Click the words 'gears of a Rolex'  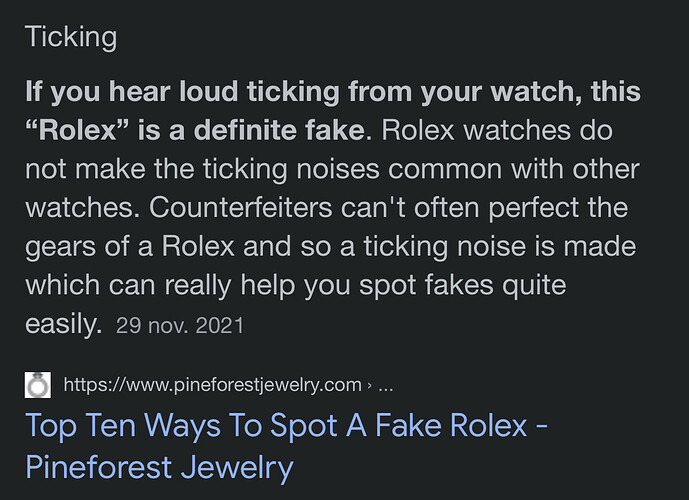point(130,246)
